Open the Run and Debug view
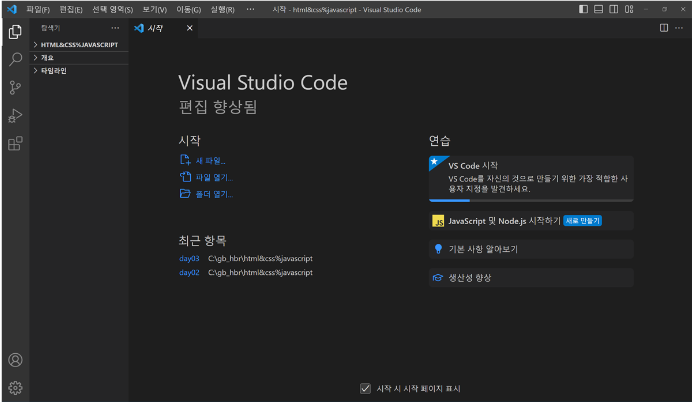Screen dimensions: 695x402 click(x=15, y=115)
